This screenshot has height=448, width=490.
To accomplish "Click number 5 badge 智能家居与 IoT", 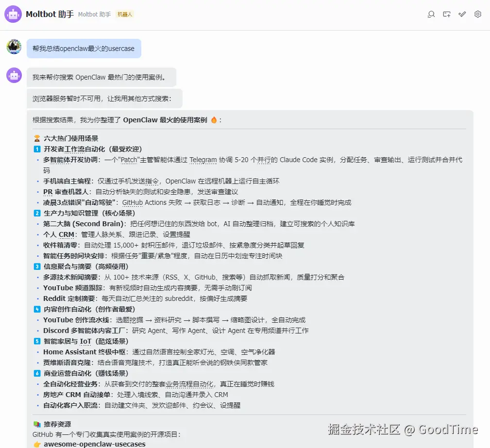I will [37, 341].
